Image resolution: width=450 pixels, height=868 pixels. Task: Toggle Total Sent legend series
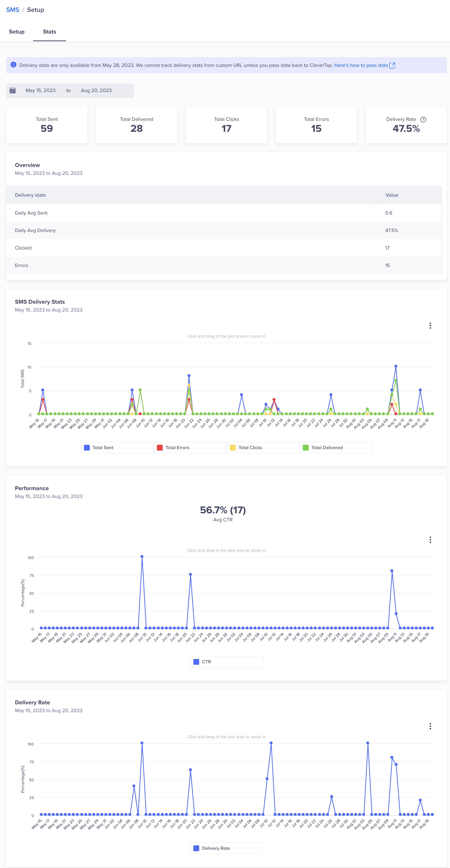117,447
